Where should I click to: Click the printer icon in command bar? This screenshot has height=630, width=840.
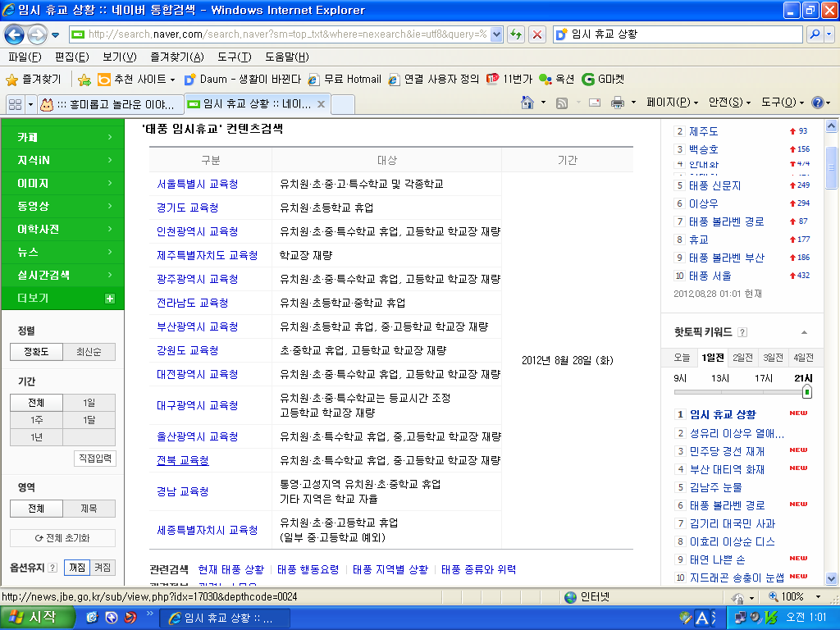[x=617, y=103]
